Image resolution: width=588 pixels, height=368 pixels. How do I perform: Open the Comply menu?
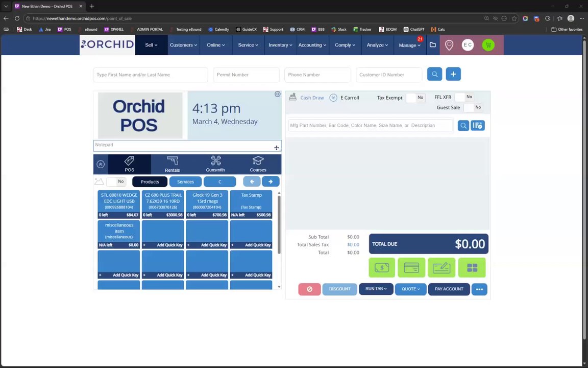point(345,45)
